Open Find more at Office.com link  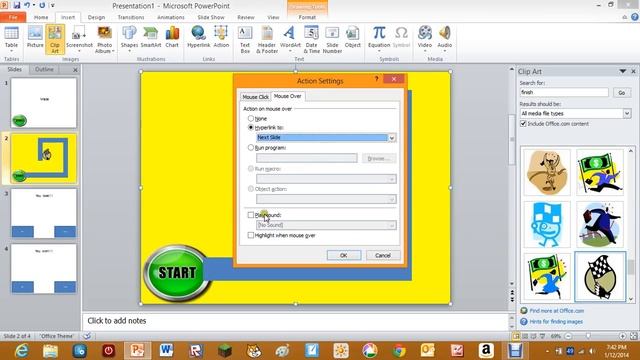(557, 311)
